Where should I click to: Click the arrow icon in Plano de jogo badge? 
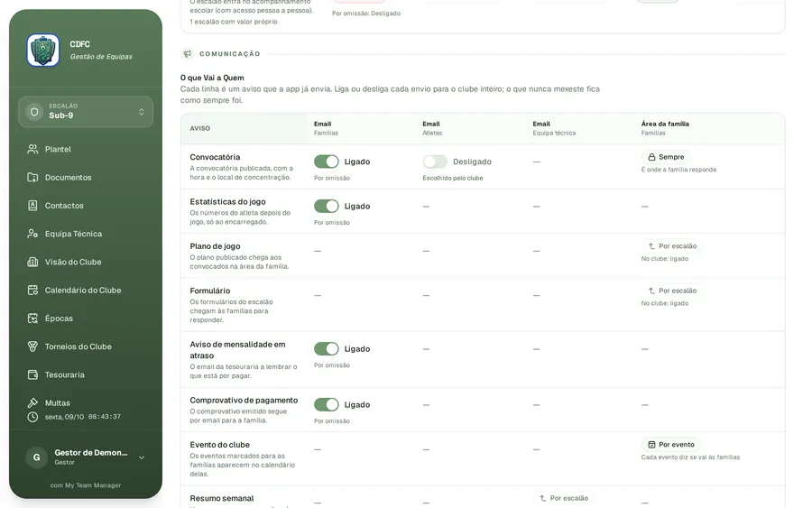pyautogui.click(x=652, y=246)
